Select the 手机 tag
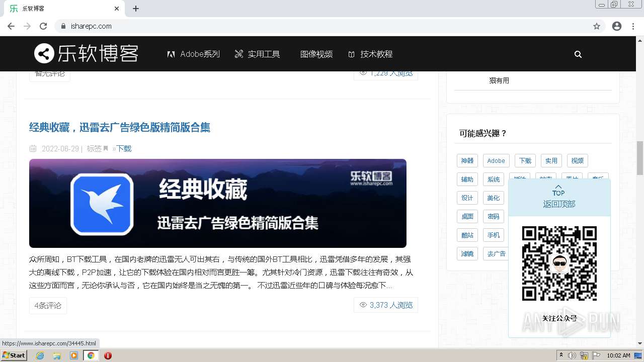Image resolution: width=644 pixels, height=362 pixels. (494, 235)
